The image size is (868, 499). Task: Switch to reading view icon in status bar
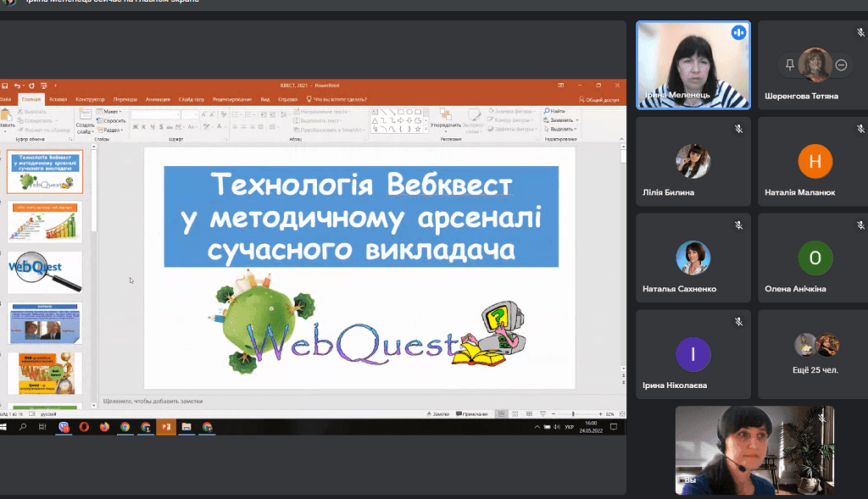click(x=529, y=413)
